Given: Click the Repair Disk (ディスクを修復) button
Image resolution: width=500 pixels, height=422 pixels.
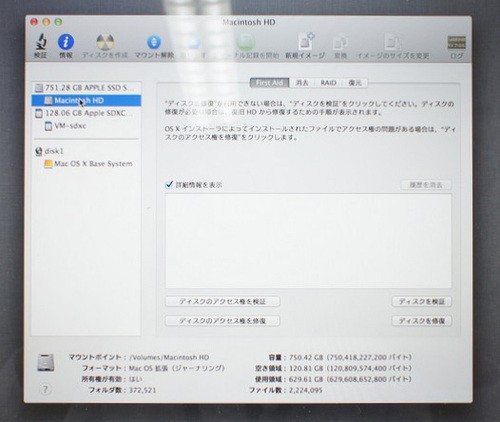Looking at the screenshot, I should pos(422,321).
